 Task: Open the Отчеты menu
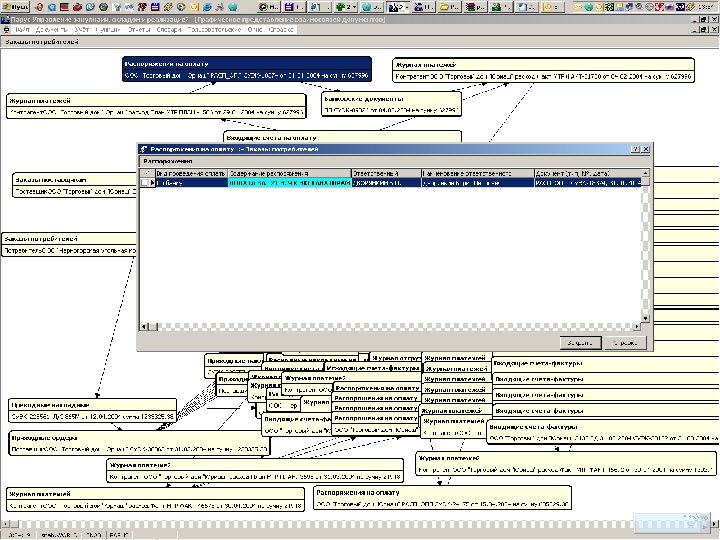139,29
